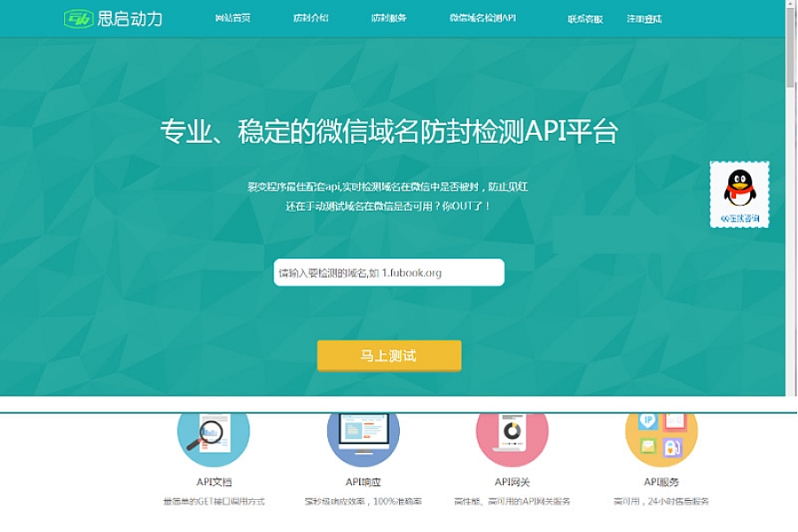Viewport: 798px width, 532px height.
Task: Click the API服务 label text
Action: coord(661,482)
